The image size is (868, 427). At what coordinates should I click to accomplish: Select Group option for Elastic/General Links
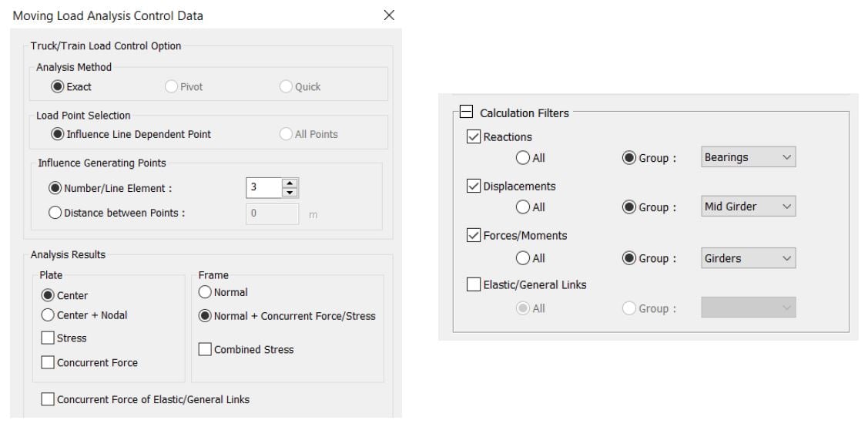pyautogui.click(x=628, y=308)
